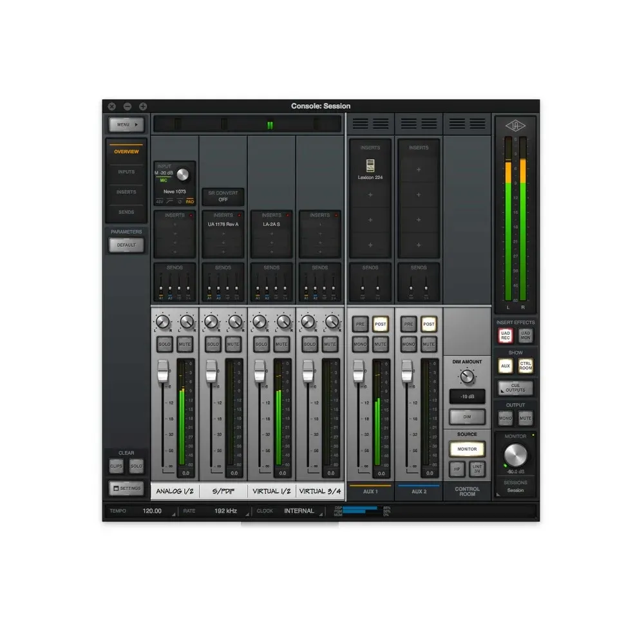Open the INTERNAL clock source selector
This screenshot has height=644, width=644.
(x=299, y=511)
